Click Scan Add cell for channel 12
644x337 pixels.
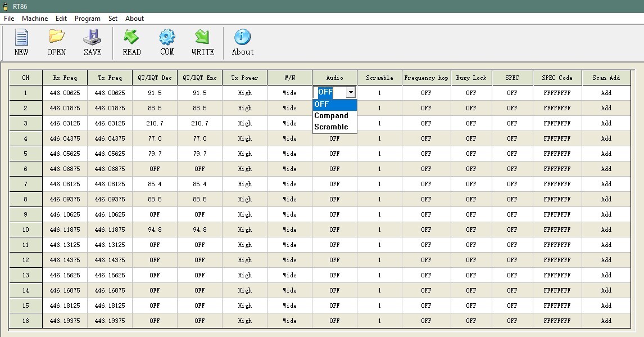pyautogui.click(x=606, y=260)
